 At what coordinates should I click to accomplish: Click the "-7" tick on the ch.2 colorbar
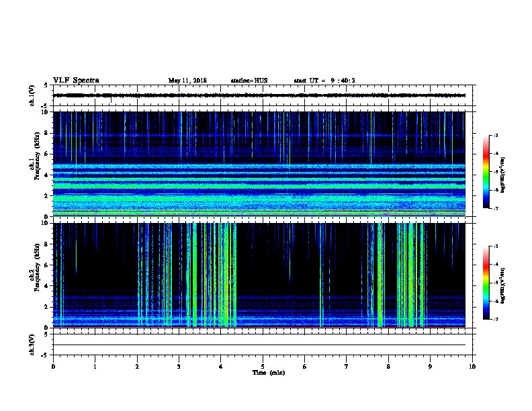(x=495, y=320)
